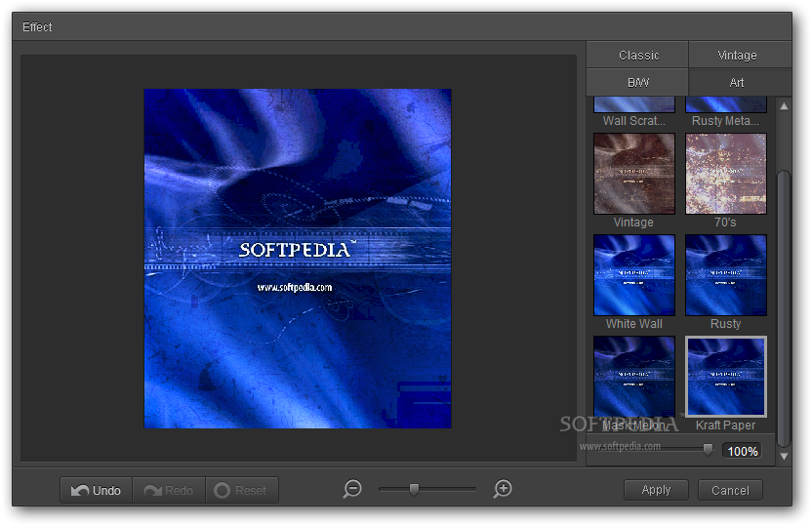812x526 pixels.
Task: Click the effect intensity slider handle
Action: (x=708, y=449)
